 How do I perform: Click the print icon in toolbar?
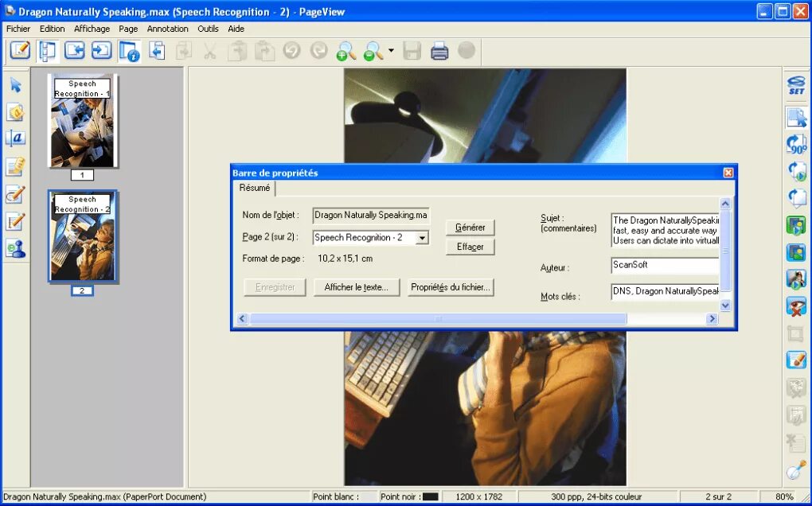(439, 51)
